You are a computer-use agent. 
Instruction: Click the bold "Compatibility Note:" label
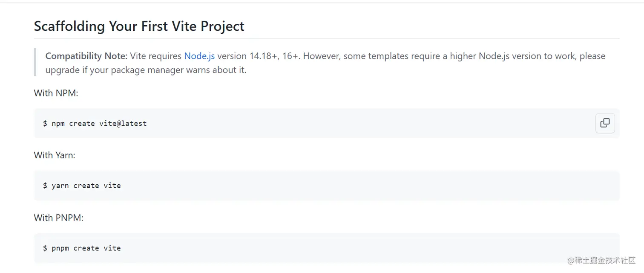[x=86, y=56]
